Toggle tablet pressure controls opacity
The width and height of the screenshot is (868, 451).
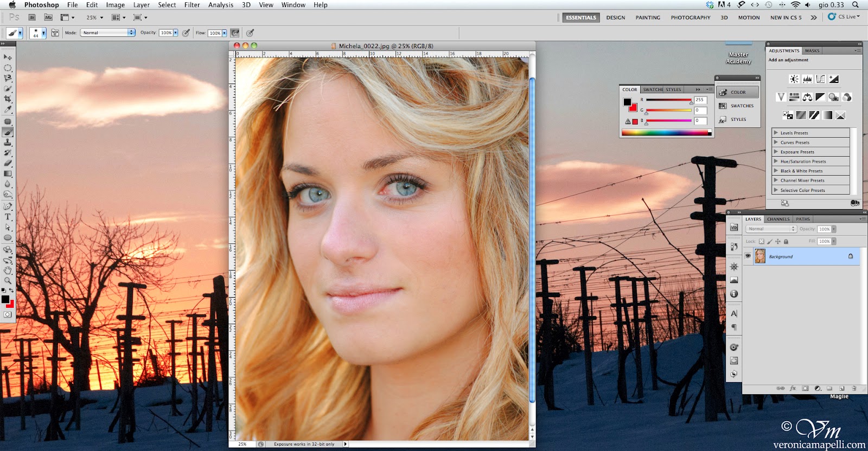click(x=186, y=33)
